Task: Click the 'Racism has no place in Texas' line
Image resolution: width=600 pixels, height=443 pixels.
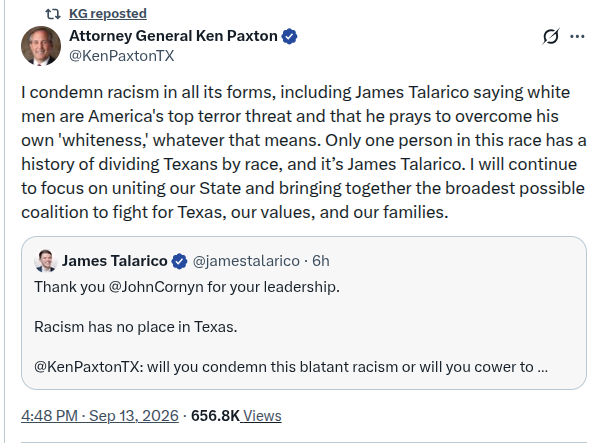Action: click(135, 327)
